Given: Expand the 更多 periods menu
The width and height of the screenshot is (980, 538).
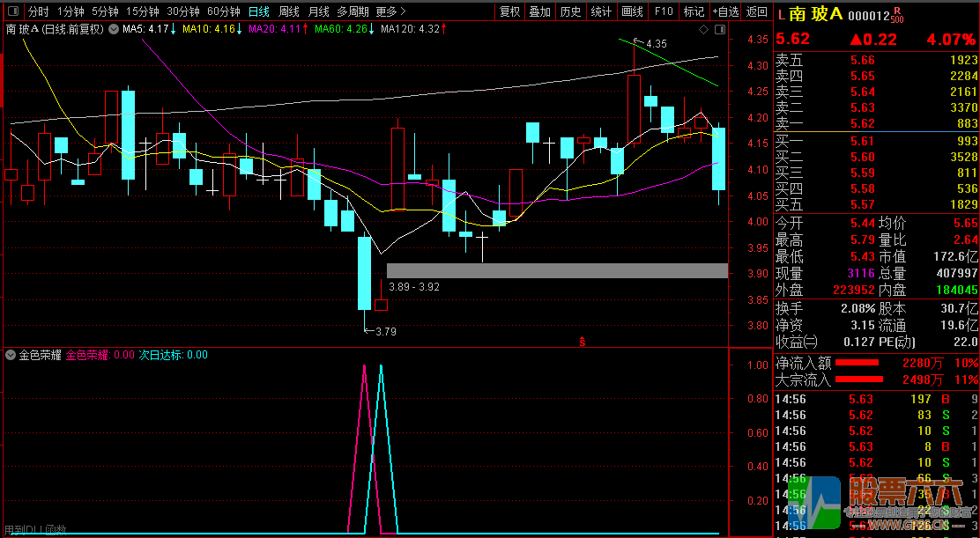Looking at the screenshot, I should click(x=390, y=12).
